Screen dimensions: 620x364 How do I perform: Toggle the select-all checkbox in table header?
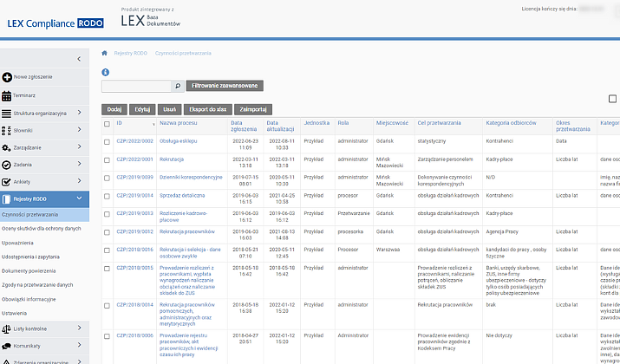[107, 125]
